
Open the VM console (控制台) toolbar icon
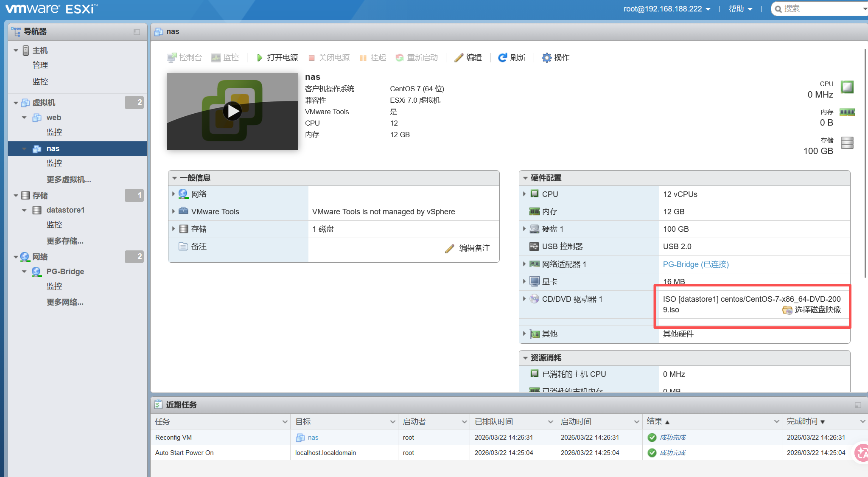click(171, 58)
